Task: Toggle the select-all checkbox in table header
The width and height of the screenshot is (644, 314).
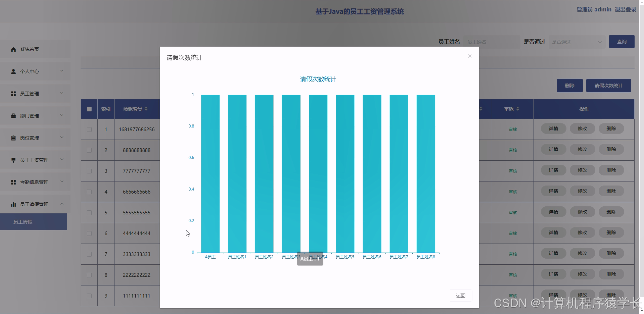Action: tap(89, 109)
